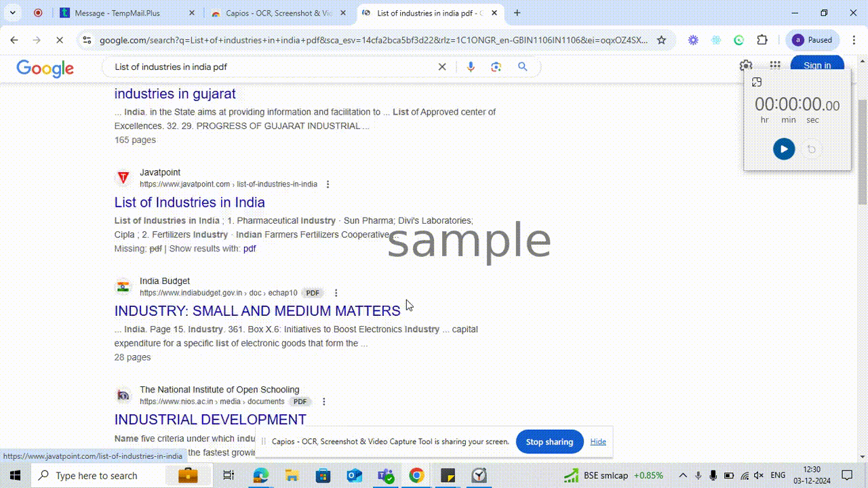Hide the screen sharing bar
This screenshot has height=488, width=868.
[x=598, y=441]
